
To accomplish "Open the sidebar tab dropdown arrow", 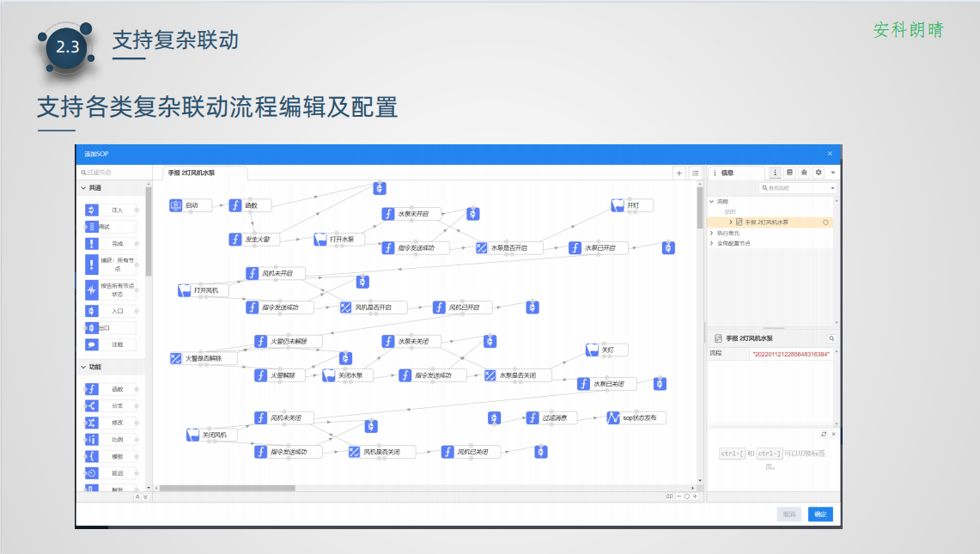I will click(x=832, y=173).
